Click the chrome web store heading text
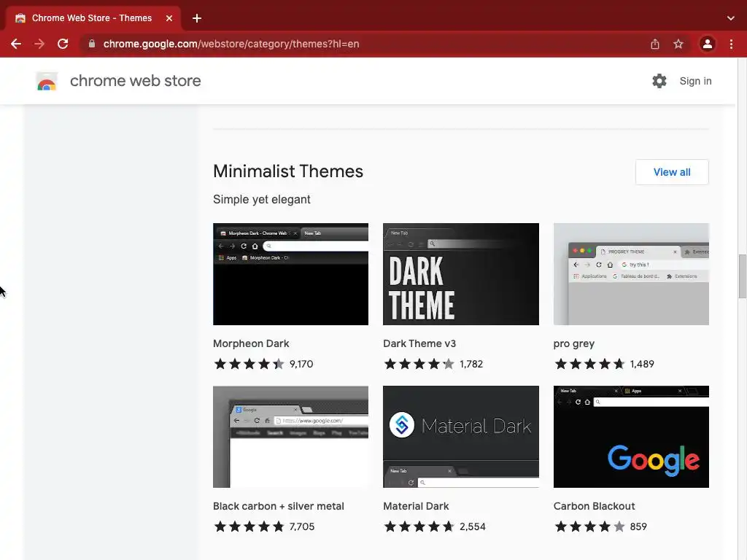 135,81
